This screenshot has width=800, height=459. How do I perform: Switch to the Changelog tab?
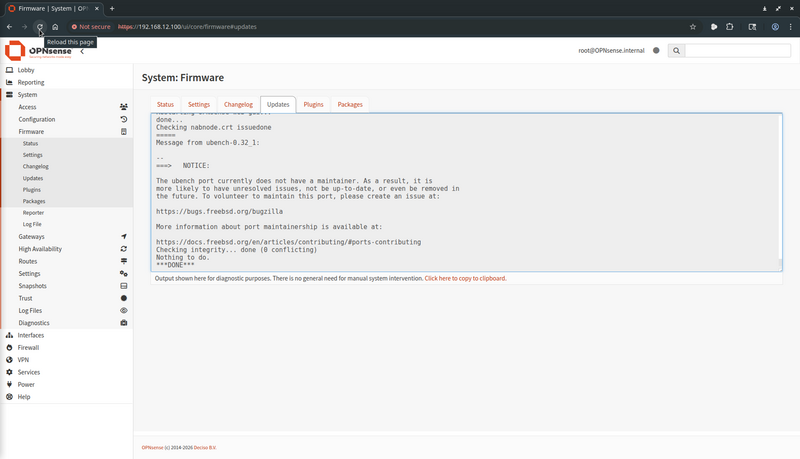pyautogui.click(x=238, y=105)
